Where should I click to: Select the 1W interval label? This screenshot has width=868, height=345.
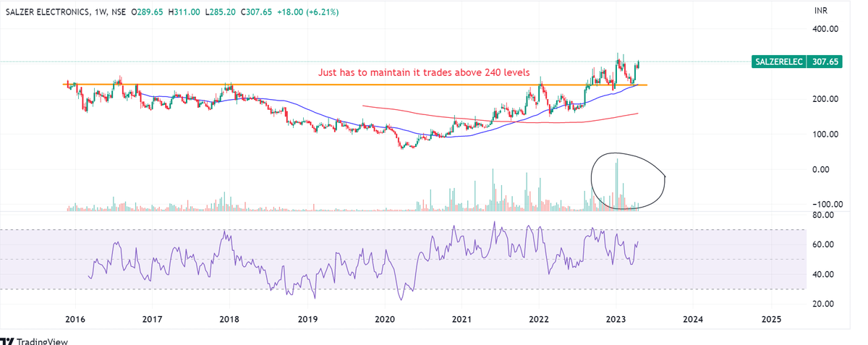101,13
